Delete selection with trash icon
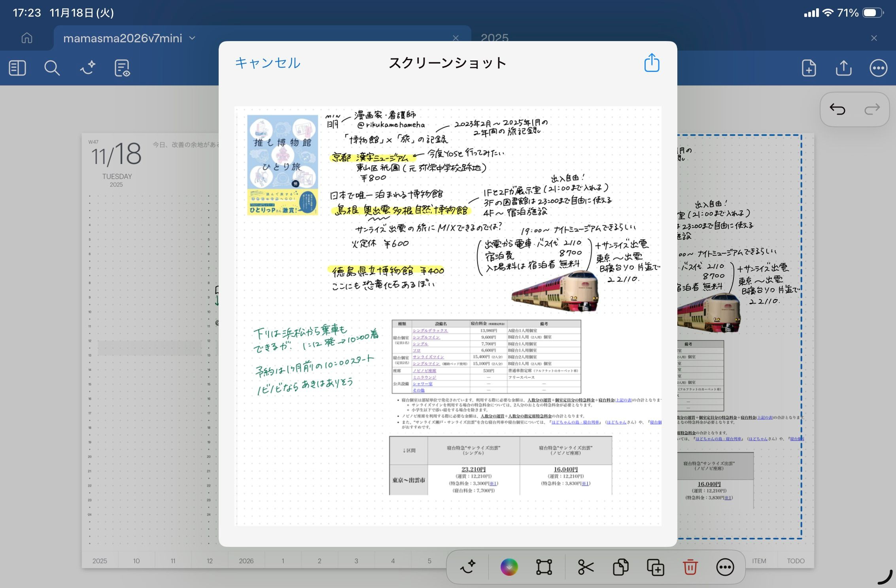Viewport: 896px width, 588px height. click(x=690, y=567)
